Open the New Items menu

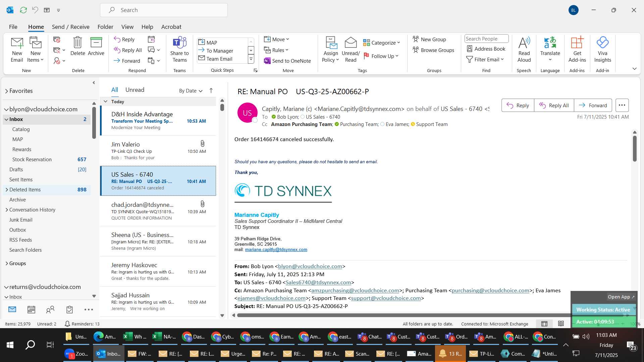[x=35, y=50]
